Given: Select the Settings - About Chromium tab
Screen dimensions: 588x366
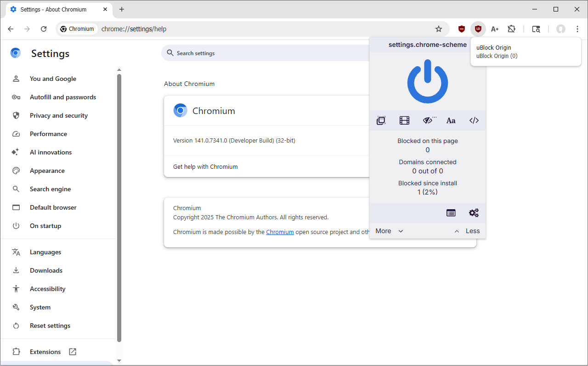Looking at the screenshot, I should click(59, 9).
